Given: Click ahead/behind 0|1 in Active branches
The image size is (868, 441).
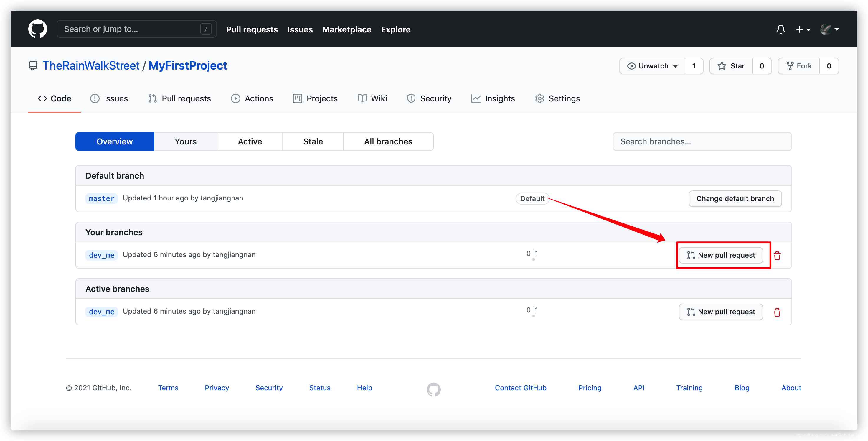Looking at the screenshot, I should click(532, 311).
